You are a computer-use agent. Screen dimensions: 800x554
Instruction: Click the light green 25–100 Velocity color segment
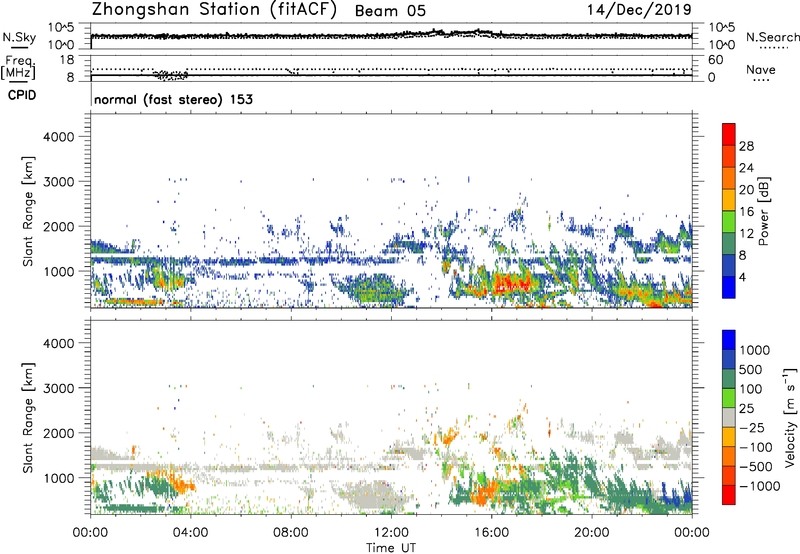[x=729, y=398]
